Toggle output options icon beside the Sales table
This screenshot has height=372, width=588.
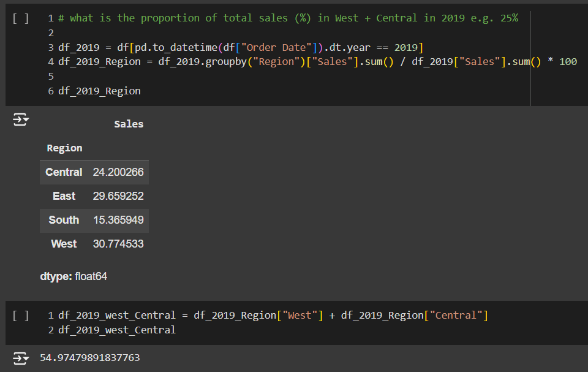click(21, 120)
